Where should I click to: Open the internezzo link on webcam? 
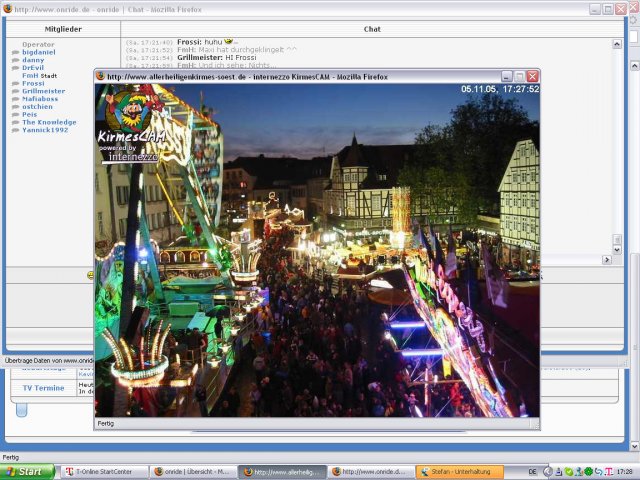coord(132,157)
